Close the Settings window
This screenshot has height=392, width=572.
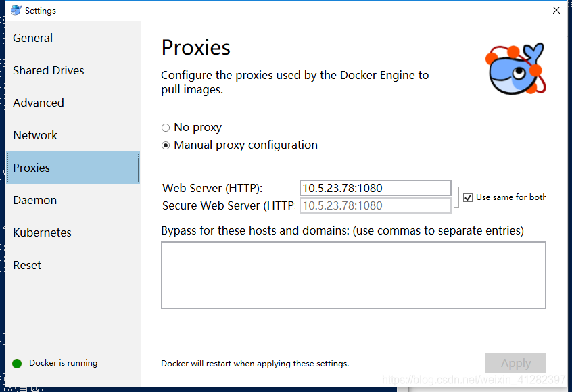coord(556,10)
